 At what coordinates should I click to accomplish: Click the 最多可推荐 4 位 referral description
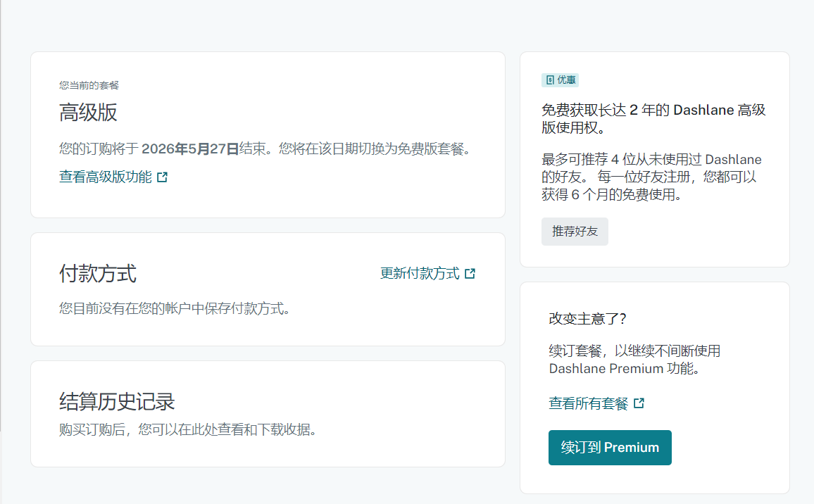click(x=651, y=177)
